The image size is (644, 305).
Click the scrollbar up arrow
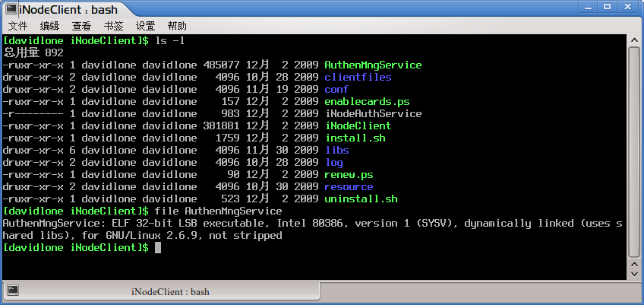(636, 40)
